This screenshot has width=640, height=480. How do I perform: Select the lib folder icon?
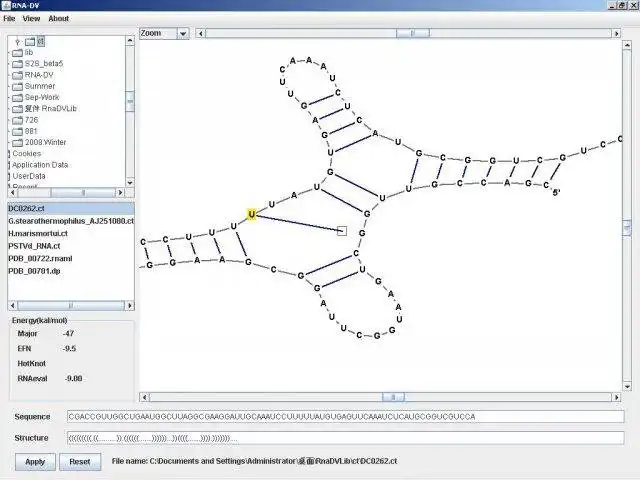[x=17, y=53]
